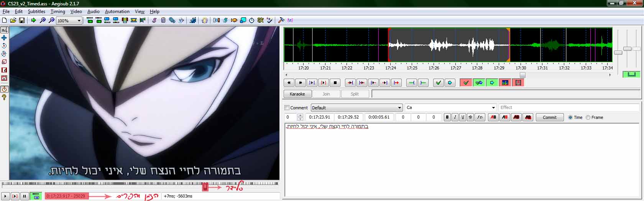Image resolution: width=644 pixels, height=201 pixels.
Task: Click the Zoom out magnifier icon
Action: [x=51, y=20]
